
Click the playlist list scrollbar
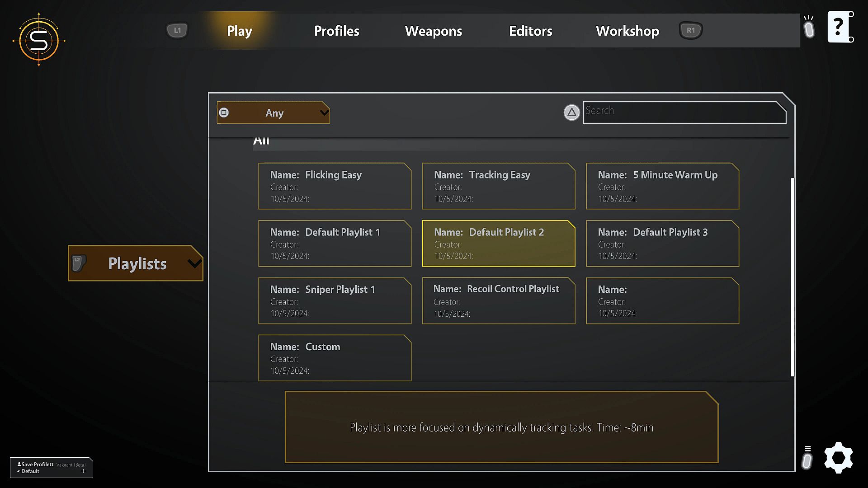click(x=792, y=277)
